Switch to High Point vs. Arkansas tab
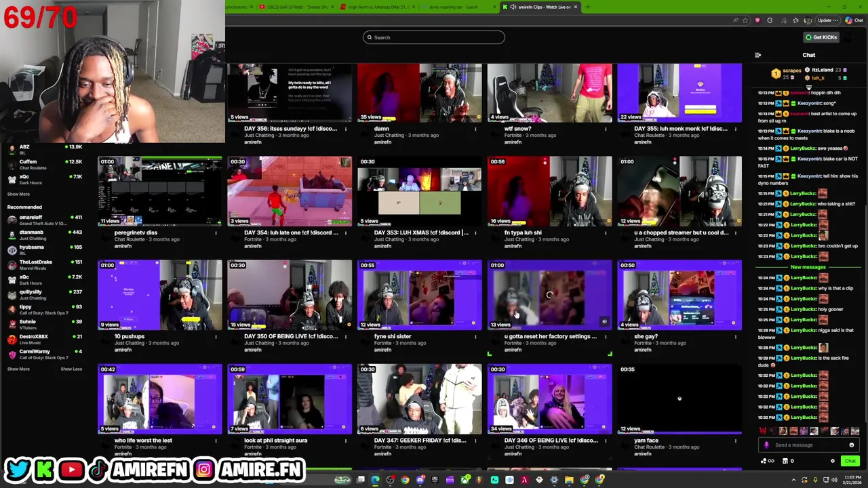Viewport: 868px width, 488px height. pos(378,7)
